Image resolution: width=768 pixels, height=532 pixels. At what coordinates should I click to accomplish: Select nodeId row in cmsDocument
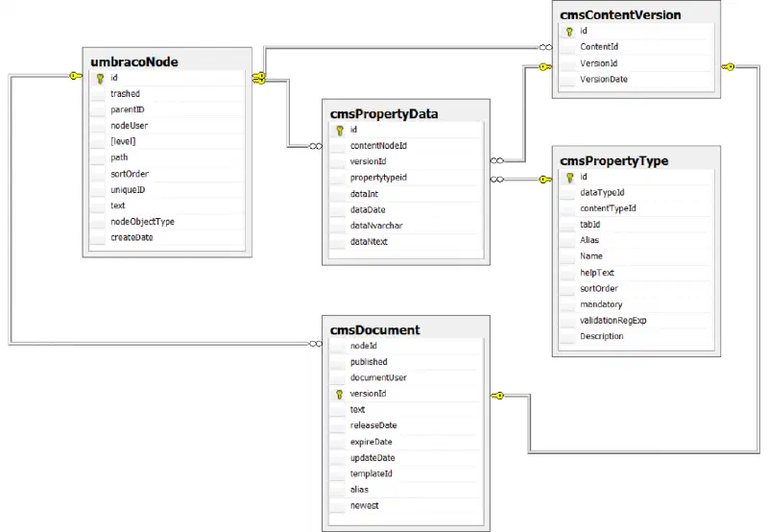click(406, 346)
